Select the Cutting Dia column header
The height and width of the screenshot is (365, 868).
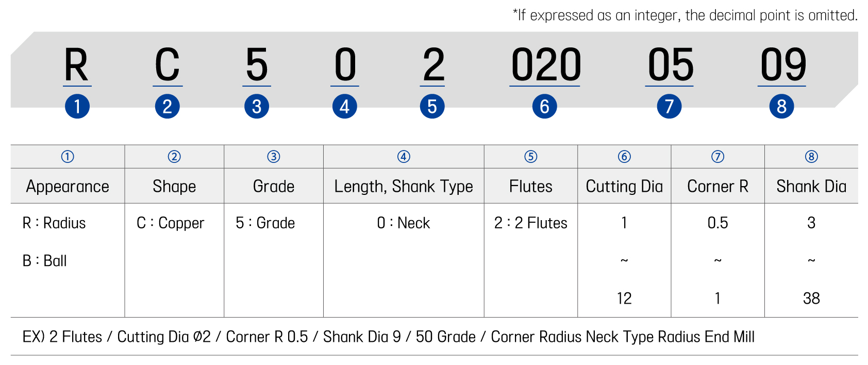pyautogui.click(x=624, y=186)
